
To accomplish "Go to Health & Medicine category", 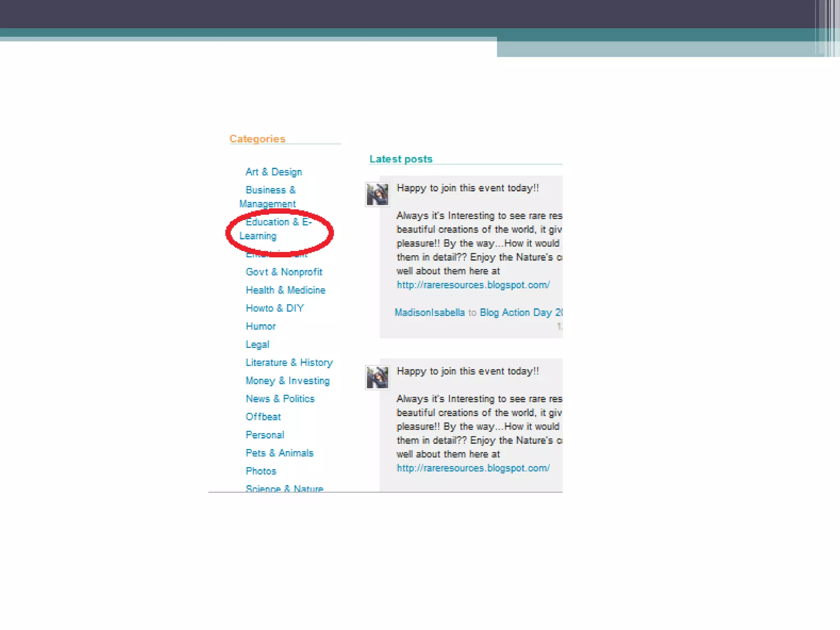I will tap(285, 290).
